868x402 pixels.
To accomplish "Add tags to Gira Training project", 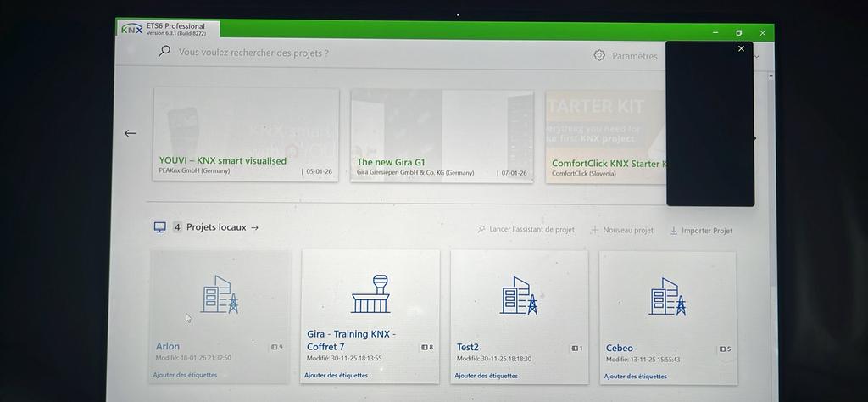I will (336, 376).
